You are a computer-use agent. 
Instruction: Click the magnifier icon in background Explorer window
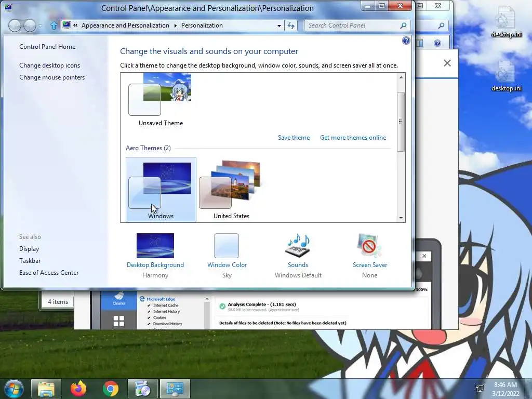[441, 25]
